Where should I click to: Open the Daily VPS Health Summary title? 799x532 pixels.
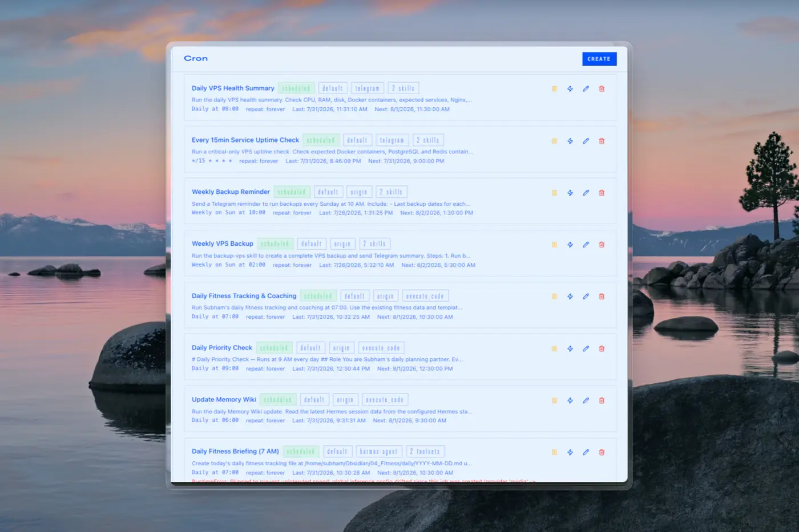[x=233, y=88]
